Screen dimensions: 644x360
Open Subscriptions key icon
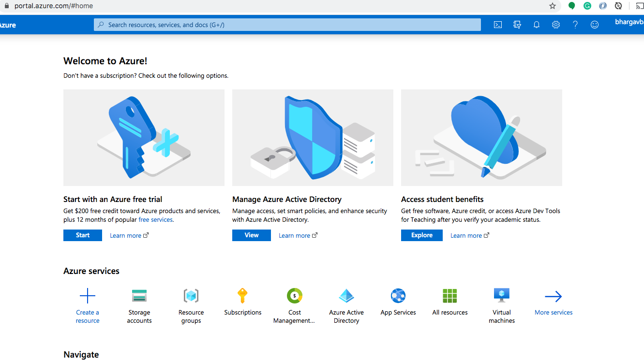pos(243,296)
